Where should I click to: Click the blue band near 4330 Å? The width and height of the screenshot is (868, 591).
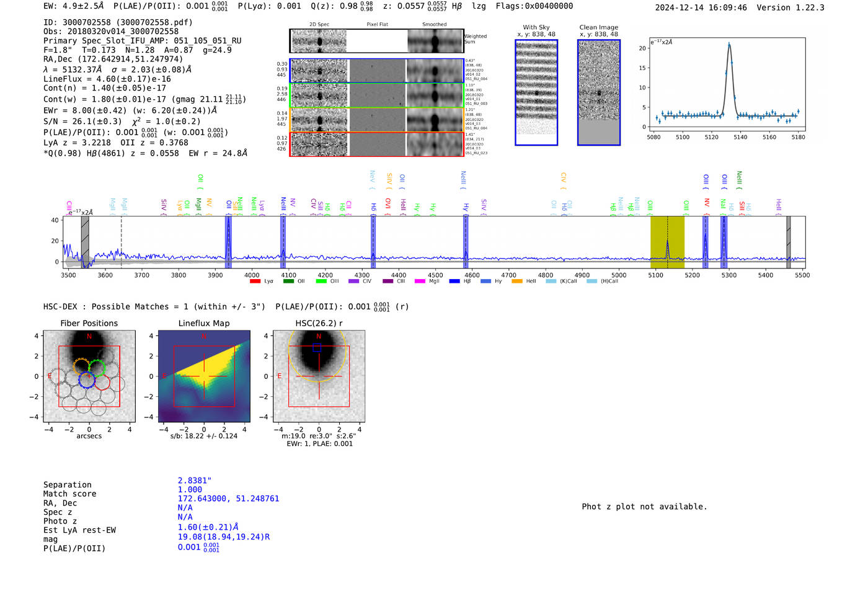[x=373, y=242]
